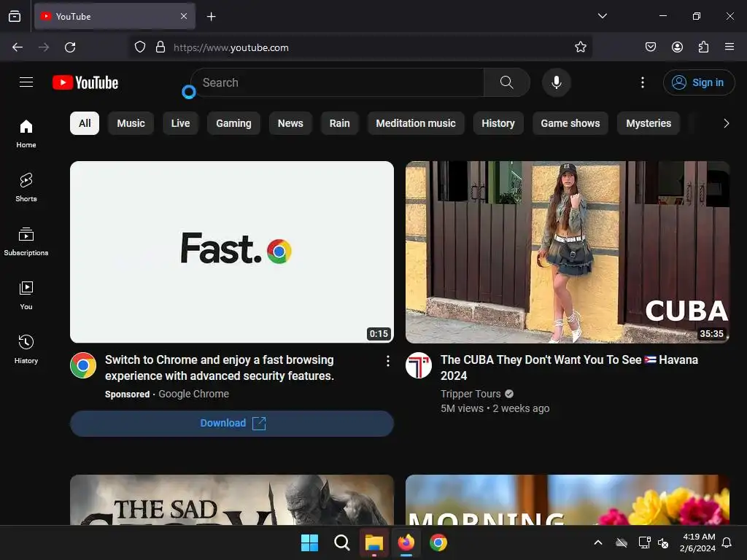Open the Windows Start menu

click(x=309, y=542)
